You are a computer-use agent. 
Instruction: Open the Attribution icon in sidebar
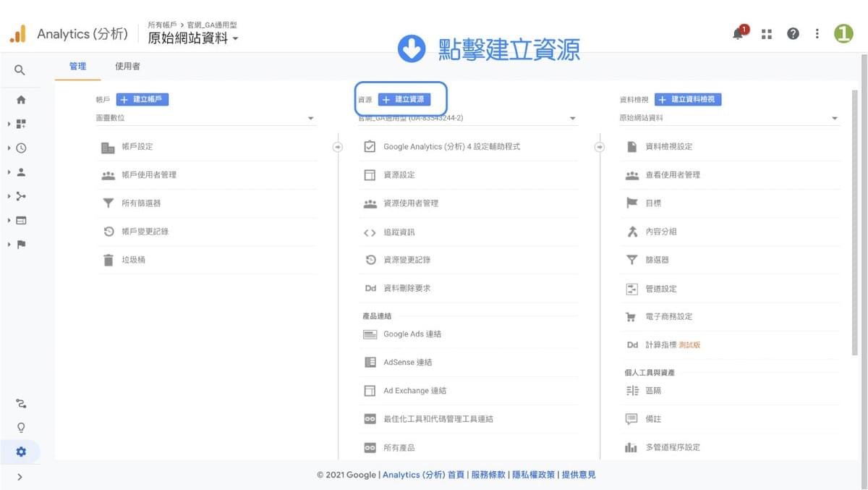click(x=21, y=403)
